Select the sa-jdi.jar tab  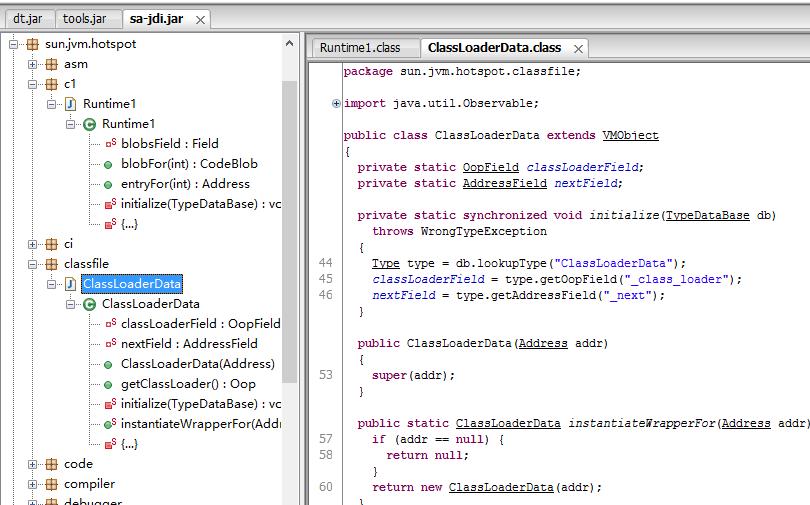click(156, 19)
